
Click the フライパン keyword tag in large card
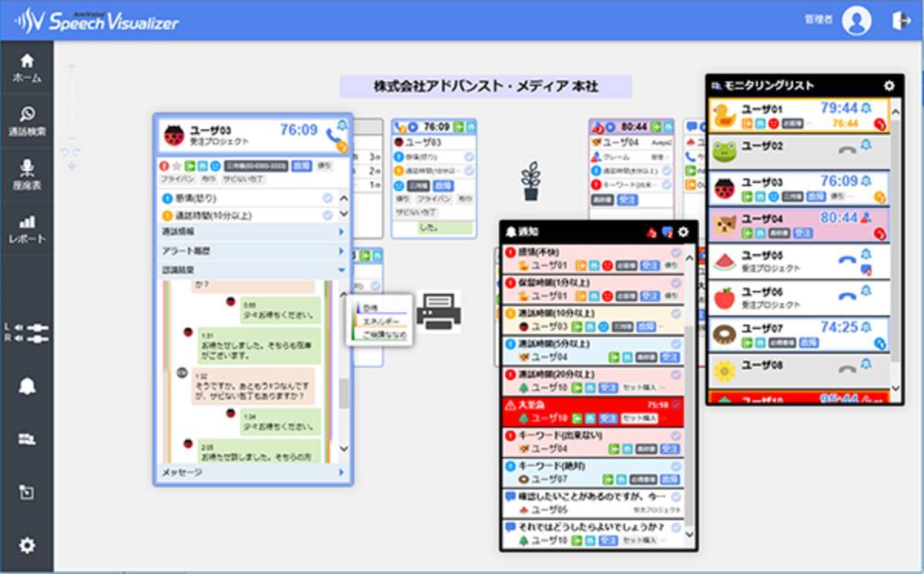tap(178, 179)
